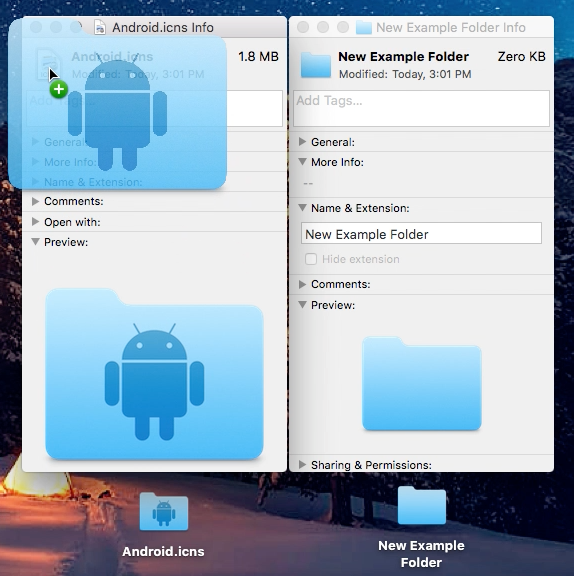Click Add Tags field in Android.icns Info
Image resolution: width=574 pixels, height=576 pixels.
(154, 108)
